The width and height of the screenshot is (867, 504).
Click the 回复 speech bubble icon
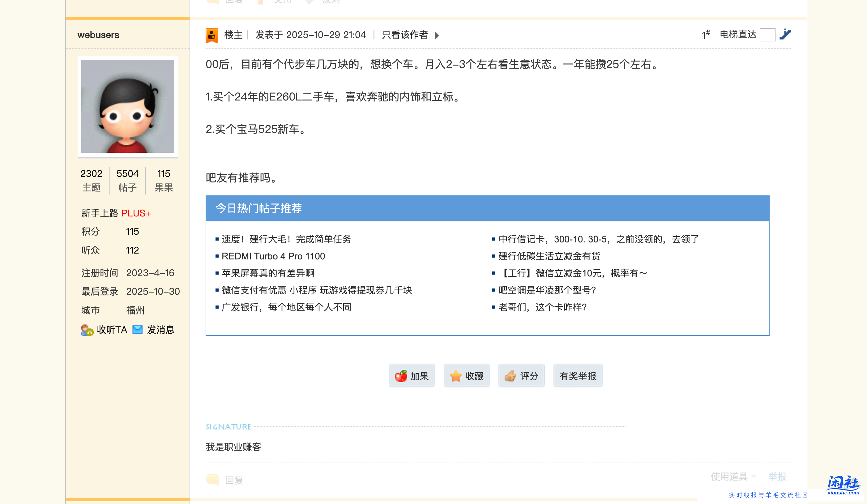coord(213,479)
